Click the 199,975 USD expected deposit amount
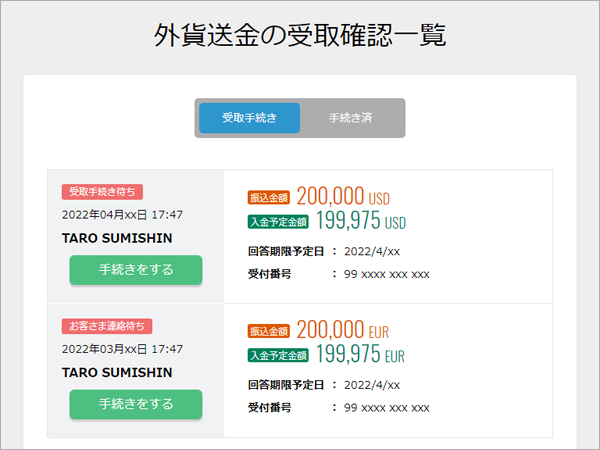 tap(361, 220)
